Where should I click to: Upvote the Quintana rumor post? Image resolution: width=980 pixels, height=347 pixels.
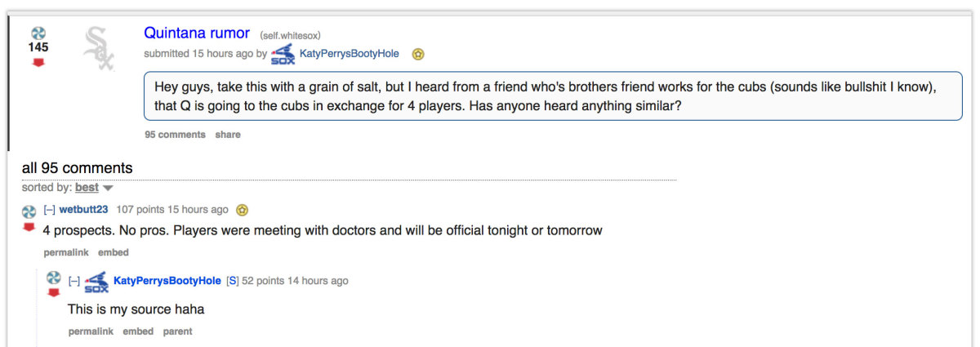point(38,33)
